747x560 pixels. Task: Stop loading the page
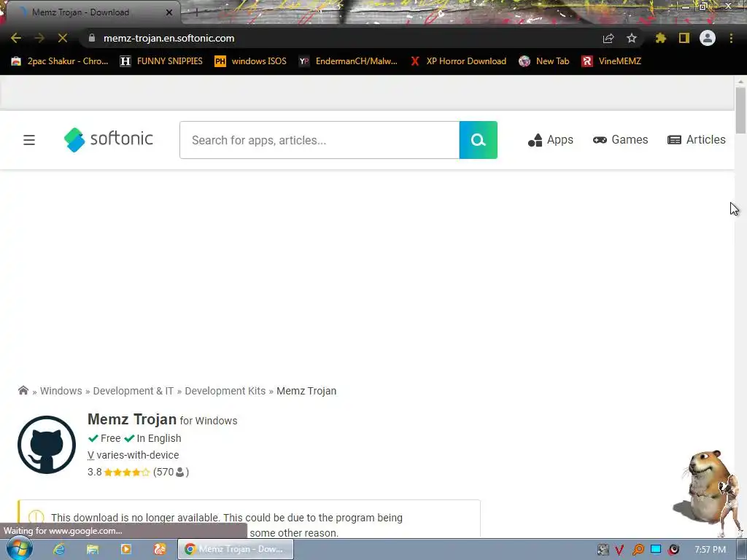(63, 38)
